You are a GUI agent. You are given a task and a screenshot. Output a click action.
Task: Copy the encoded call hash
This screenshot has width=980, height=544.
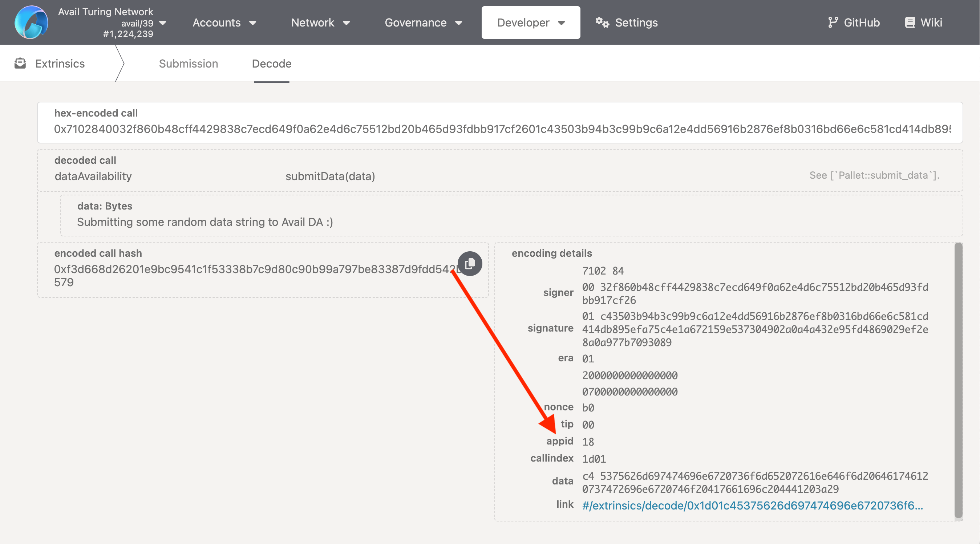(x=470, y=263)
